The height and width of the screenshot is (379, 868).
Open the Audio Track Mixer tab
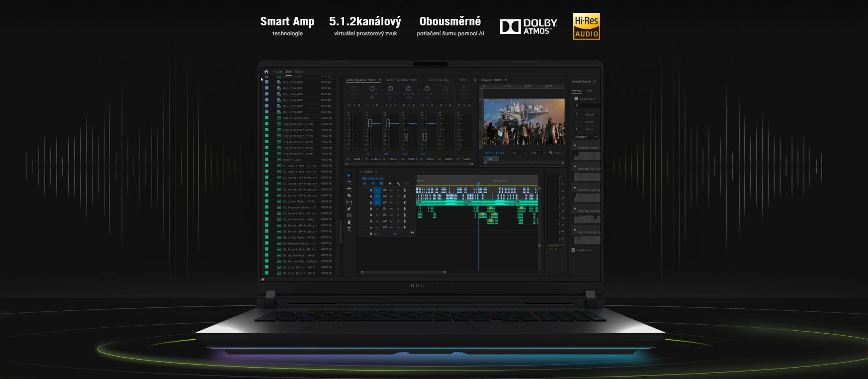[x=402, y=80]
